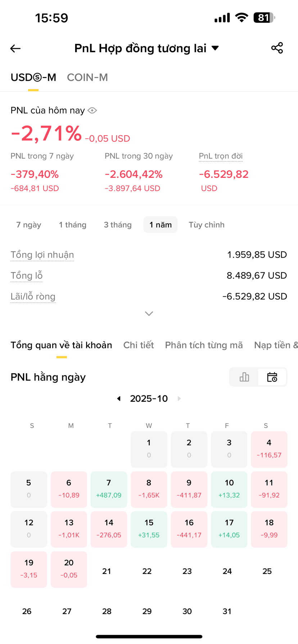This screenshot has height=644, width=298.
Task: Select the calendar view icon
Action: point(272,377)
